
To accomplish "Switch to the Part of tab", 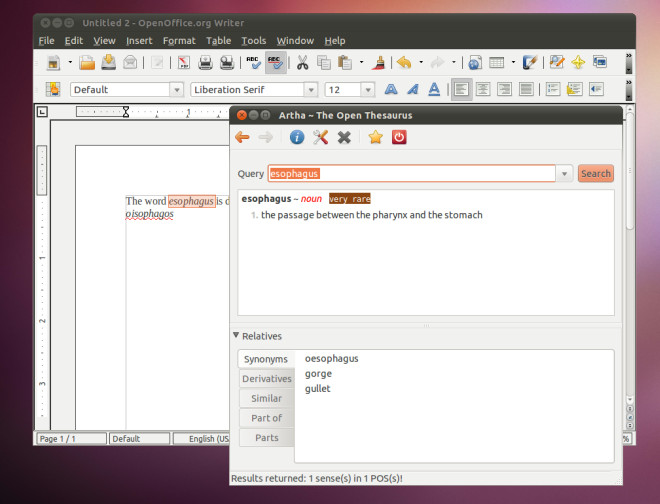I will point(266,418).
